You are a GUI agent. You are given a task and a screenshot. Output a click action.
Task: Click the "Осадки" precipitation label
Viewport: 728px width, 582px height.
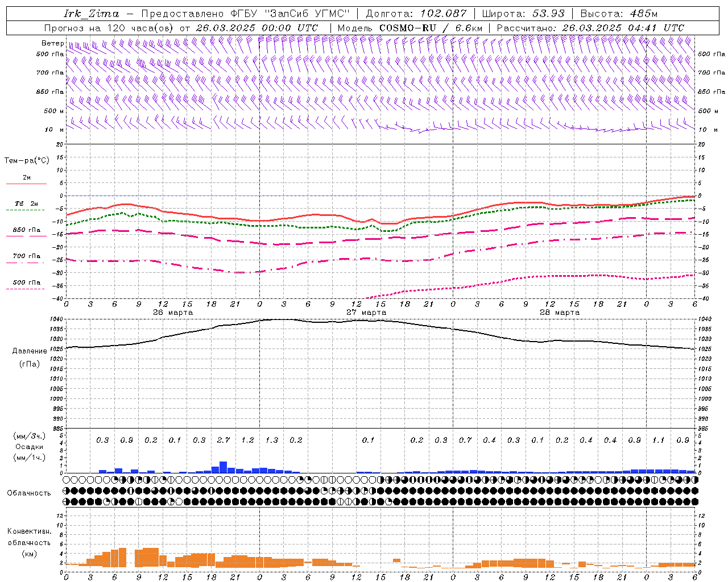(28, 447)
